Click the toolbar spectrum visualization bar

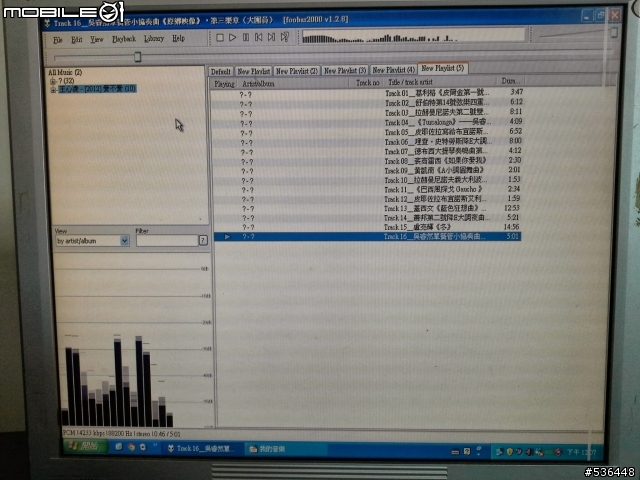tap(413, 36)
